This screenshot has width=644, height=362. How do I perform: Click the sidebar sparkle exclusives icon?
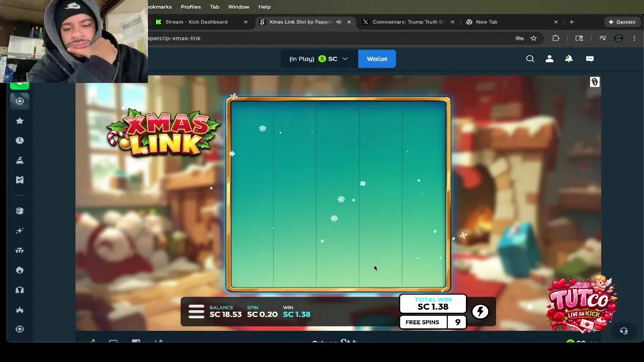point(20,231)
